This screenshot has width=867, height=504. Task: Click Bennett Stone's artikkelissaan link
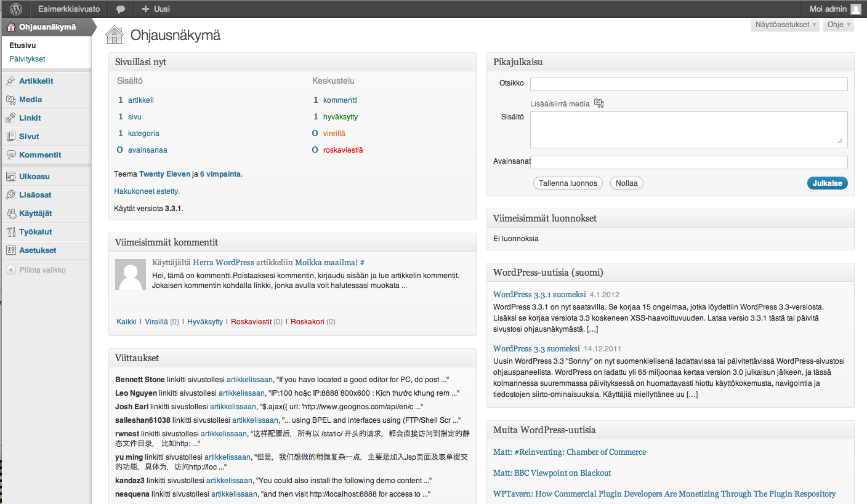point(249,380)
